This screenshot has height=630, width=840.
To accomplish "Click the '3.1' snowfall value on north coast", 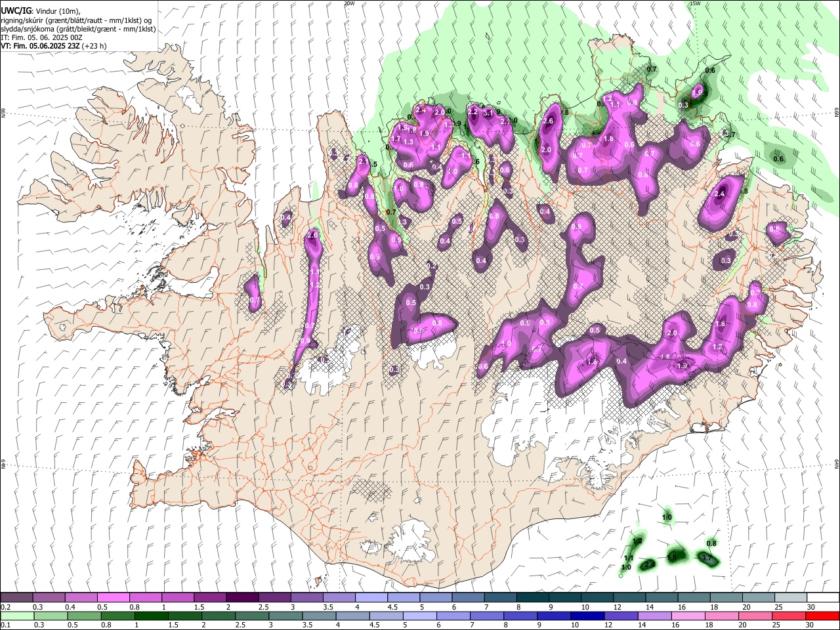I will coord(488,114).
